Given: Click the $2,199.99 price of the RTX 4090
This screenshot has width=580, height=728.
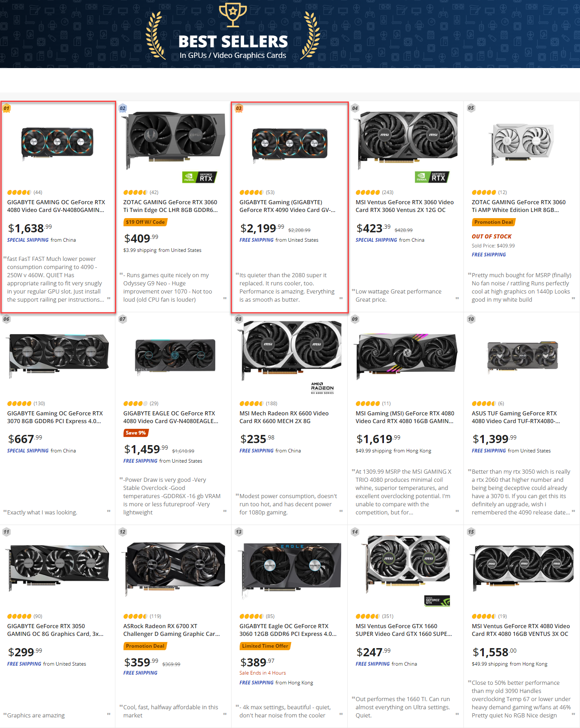Looking at the screenshot, I should (262, 228).
